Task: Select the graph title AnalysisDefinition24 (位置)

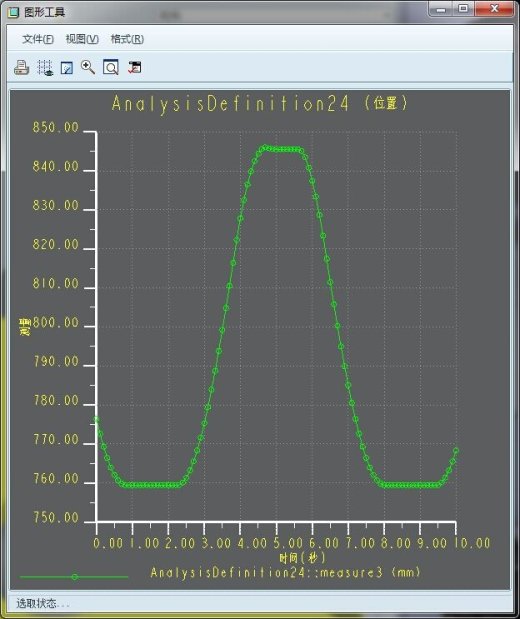Action: point(259,104)
